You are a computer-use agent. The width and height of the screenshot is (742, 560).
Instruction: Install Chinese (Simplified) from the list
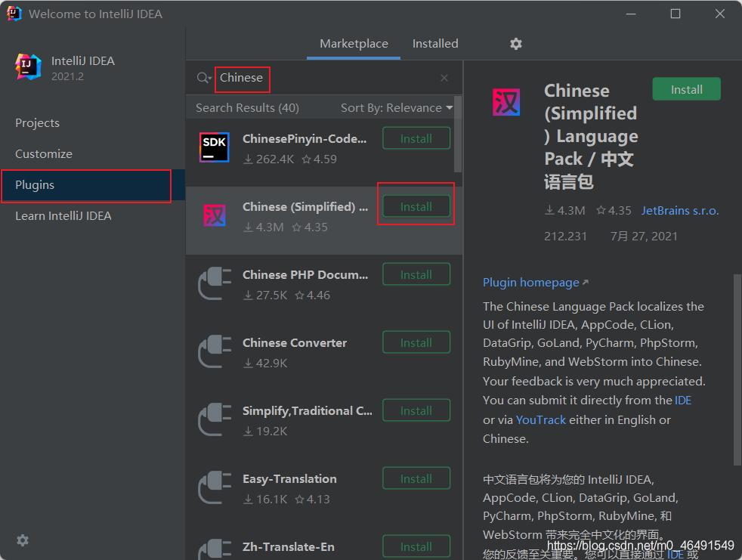(x=416, y=206)
